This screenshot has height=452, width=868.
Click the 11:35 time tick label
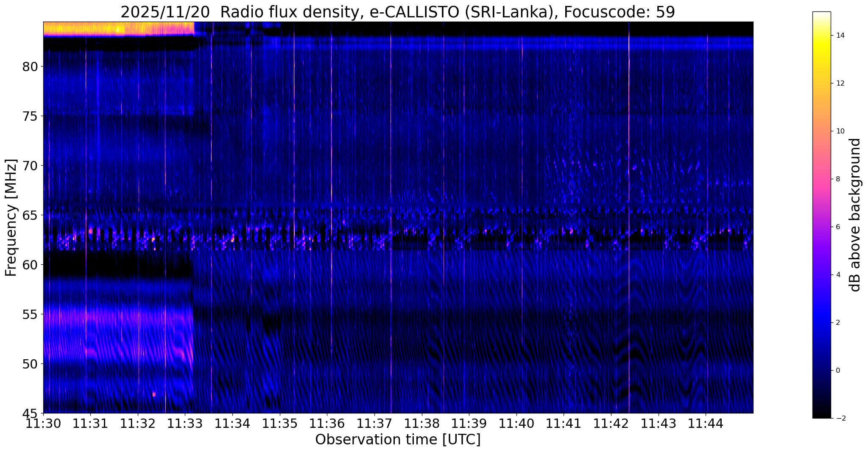tap(280, 423)
